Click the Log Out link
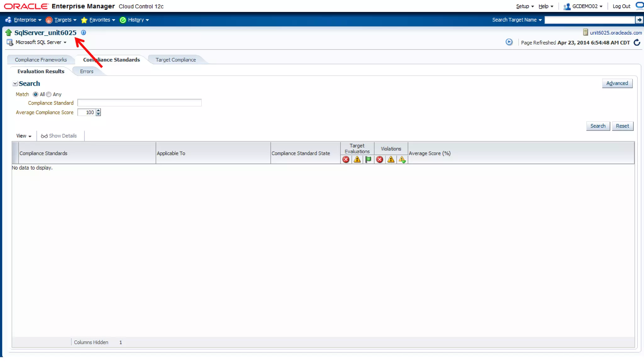 click(x=621, y=6)
